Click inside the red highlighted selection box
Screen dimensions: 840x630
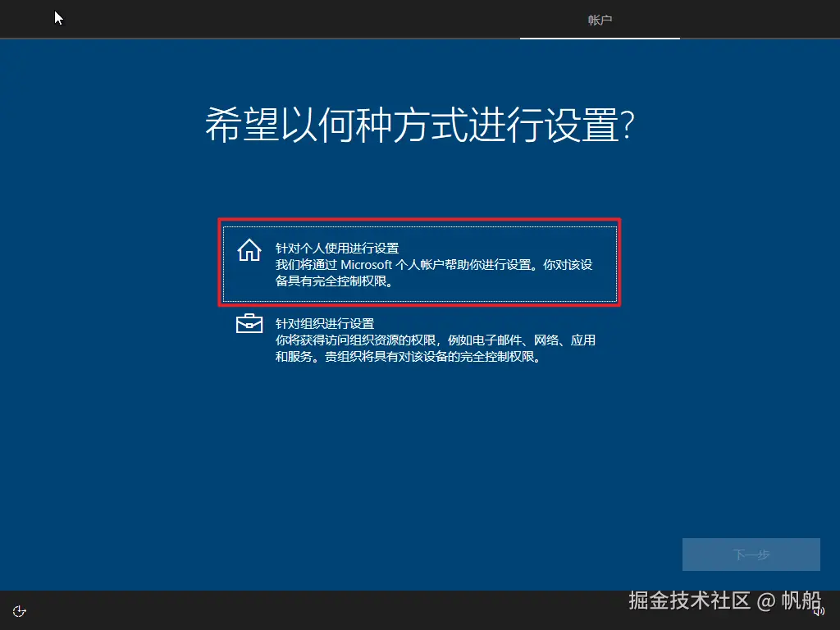[419, 262]
